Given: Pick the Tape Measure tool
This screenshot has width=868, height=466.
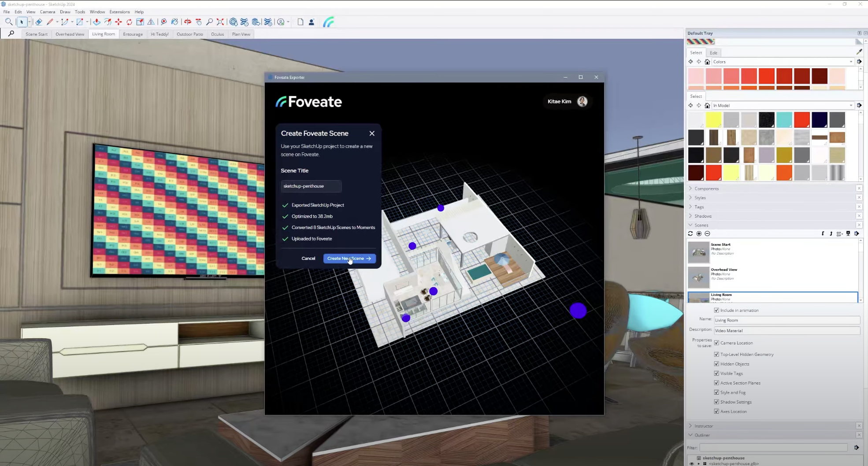Looking at the screenshot, I should (163, 22).
